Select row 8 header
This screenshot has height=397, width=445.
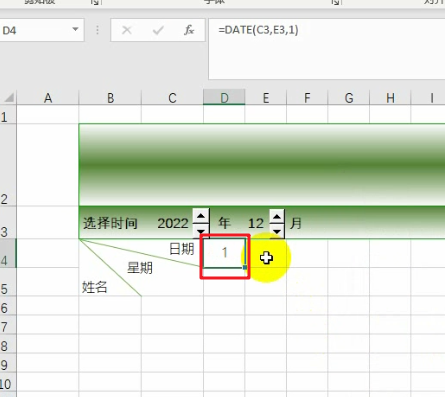click(8, 344)
